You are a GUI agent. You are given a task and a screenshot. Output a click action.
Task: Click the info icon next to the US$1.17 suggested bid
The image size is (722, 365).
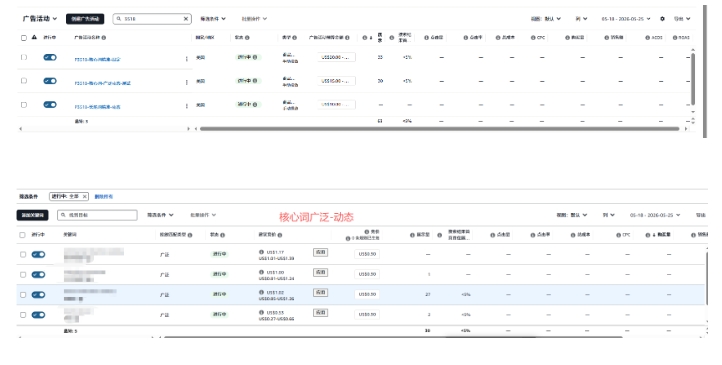click(262, 252)
